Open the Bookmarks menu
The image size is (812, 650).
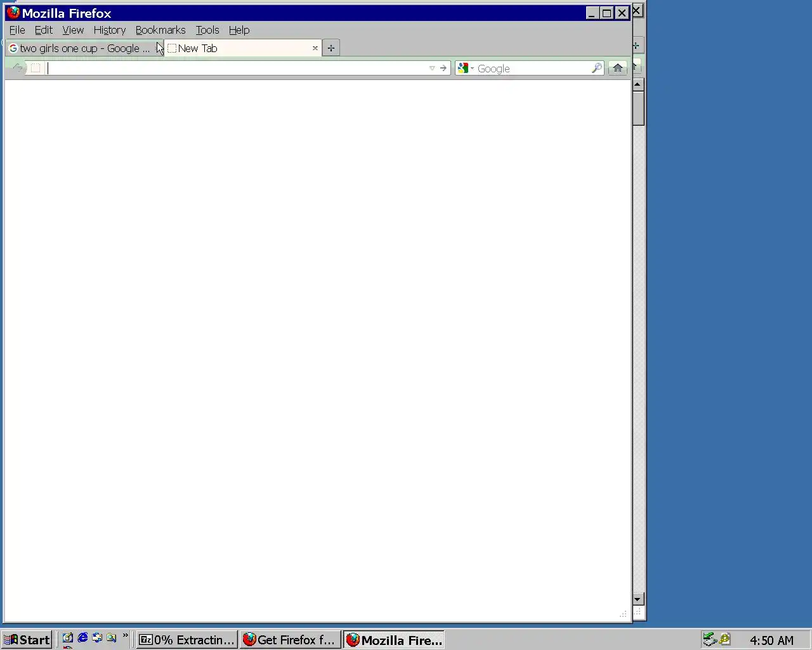tap(160, 30)
